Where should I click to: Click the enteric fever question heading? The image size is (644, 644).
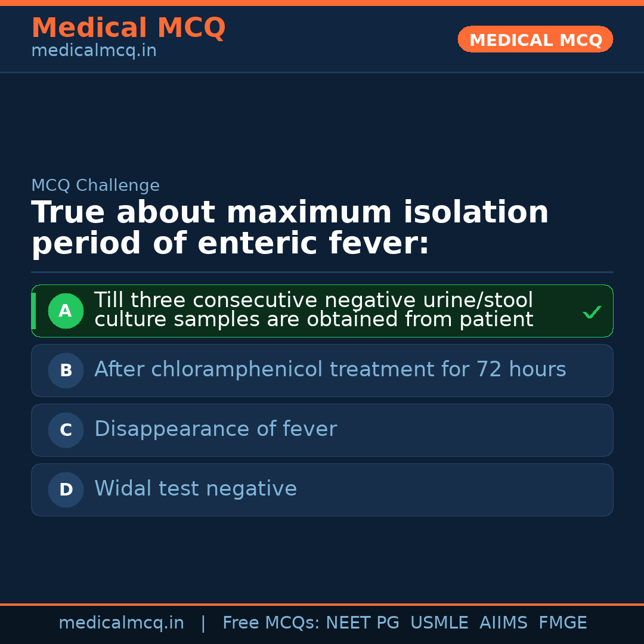pos(290,228)
